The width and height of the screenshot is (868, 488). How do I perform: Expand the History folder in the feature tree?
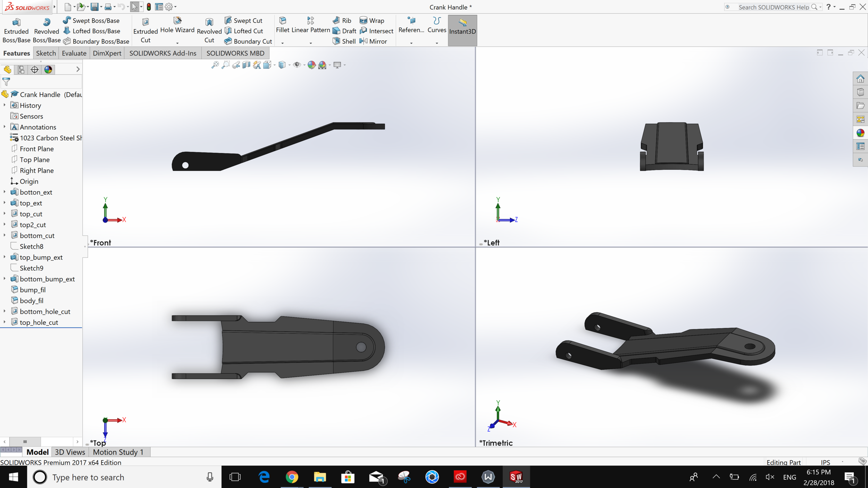click(x=4, y=105)
